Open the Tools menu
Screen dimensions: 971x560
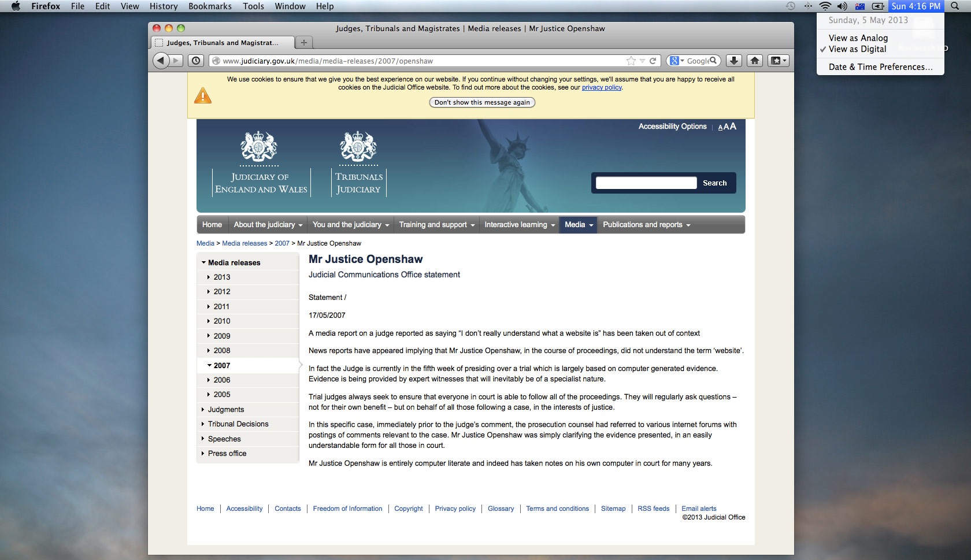253,6
